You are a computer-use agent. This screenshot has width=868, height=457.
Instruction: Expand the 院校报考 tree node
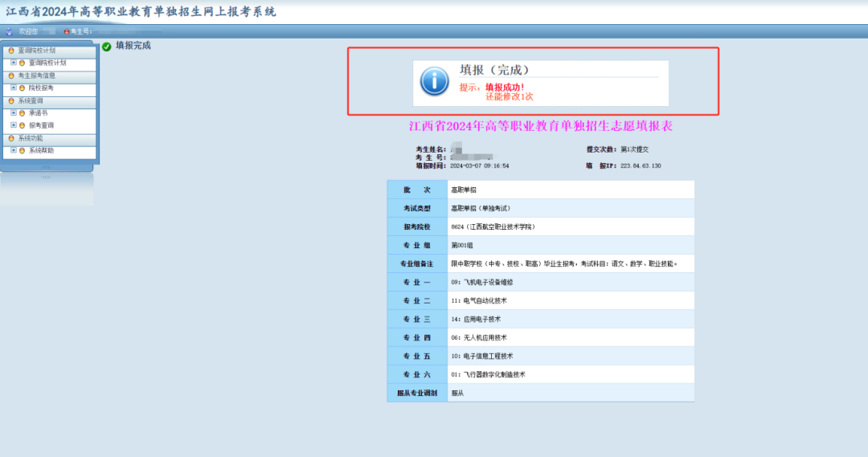pyautogui.click(x=13, y=88)
